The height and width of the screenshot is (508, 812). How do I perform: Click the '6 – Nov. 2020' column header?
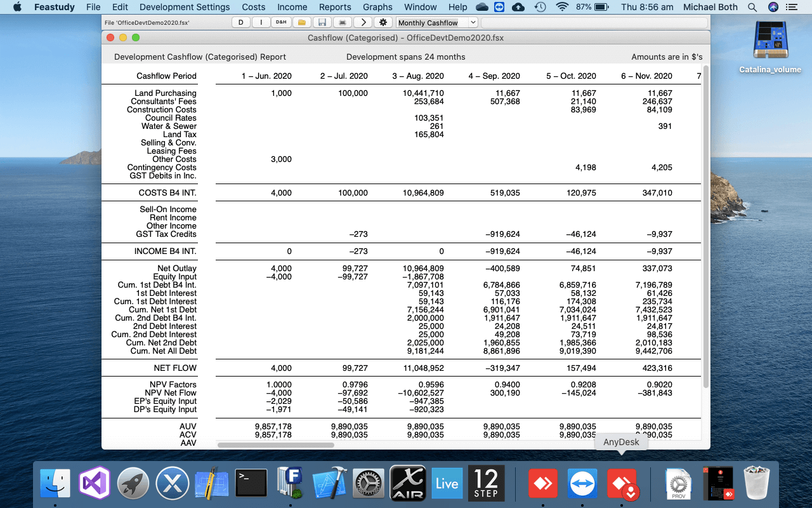[646, 76]
